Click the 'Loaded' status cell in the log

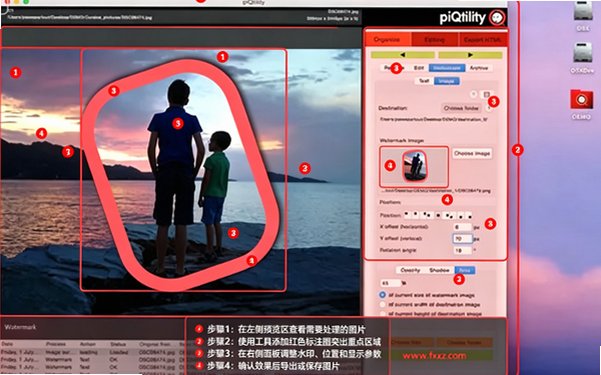tap(118, 352)
